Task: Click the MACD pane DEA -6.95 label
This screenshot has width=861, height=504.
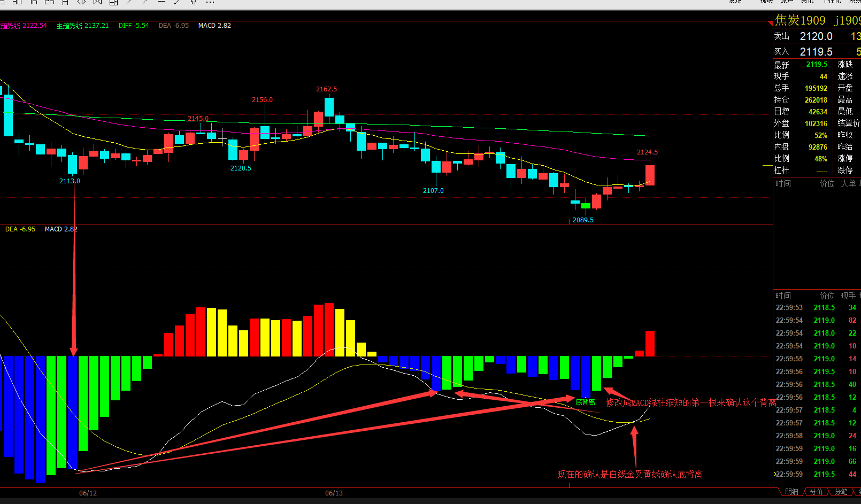Action: [20, 229]
